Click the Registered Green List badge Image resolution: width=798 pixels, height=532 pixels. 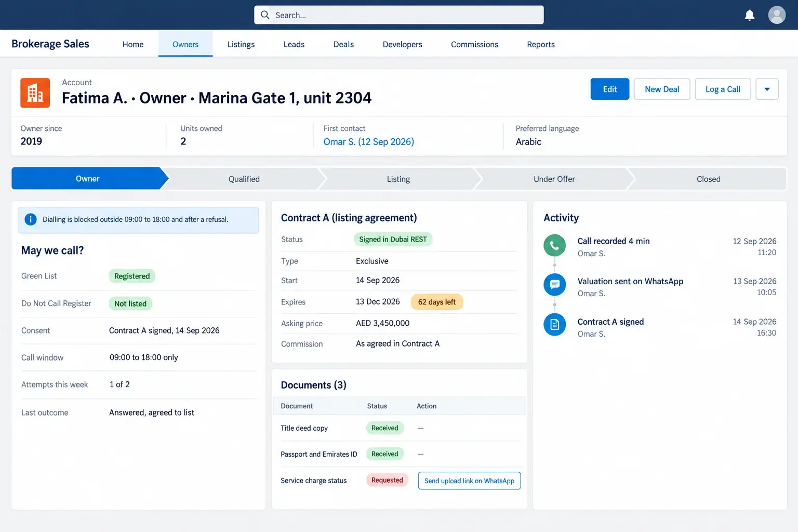click(x=132, y=276)
